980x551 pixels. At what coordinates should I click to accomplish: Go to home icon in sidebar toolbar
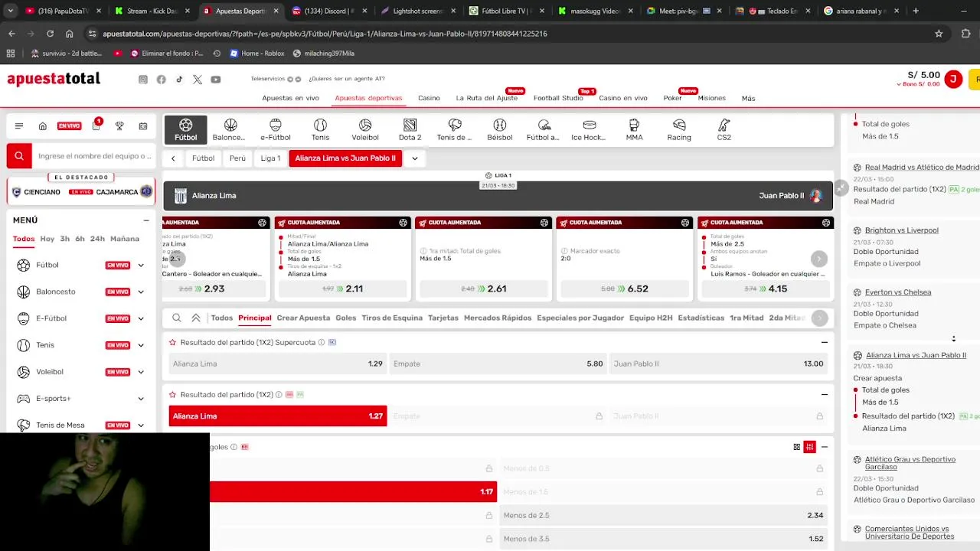click(x=43, y=126)
